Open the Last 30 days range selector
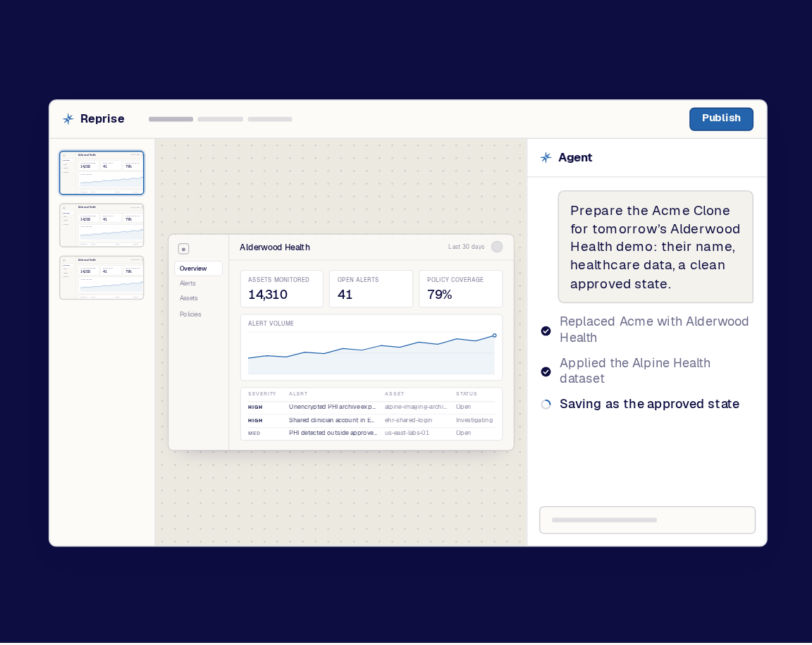Image resolution: width=812 pixels, height=645 pixels. (466, 247)
